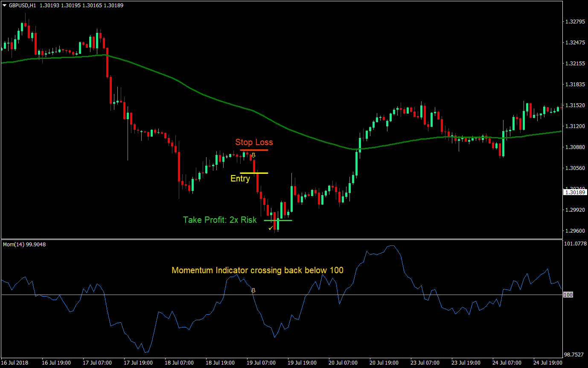Click the 'Stop Loss' text label
The height and width of the screenshot is (368, 588).
[254, 142]
